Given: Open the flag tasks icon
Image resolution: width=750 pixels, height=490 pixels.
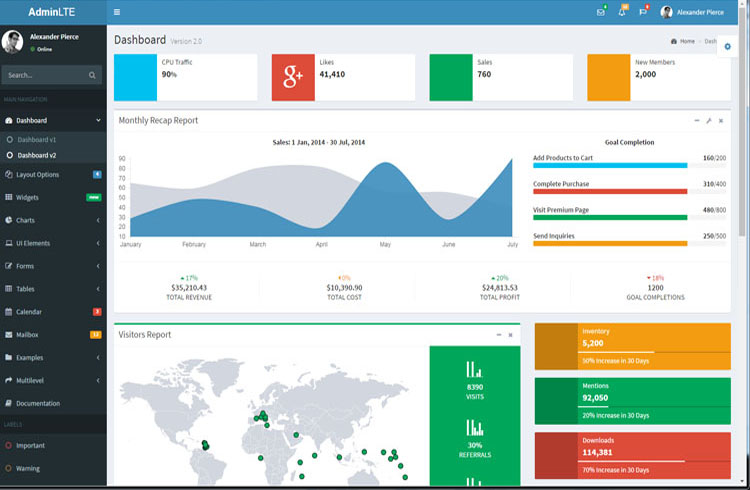Looking at the screenshot, I should click(643, 12).
